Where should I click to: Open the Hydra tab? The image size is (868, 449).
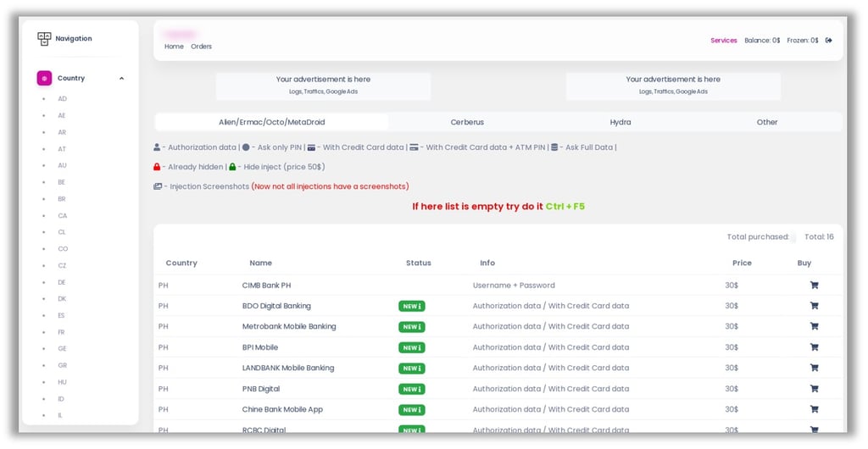click(620, 122)
